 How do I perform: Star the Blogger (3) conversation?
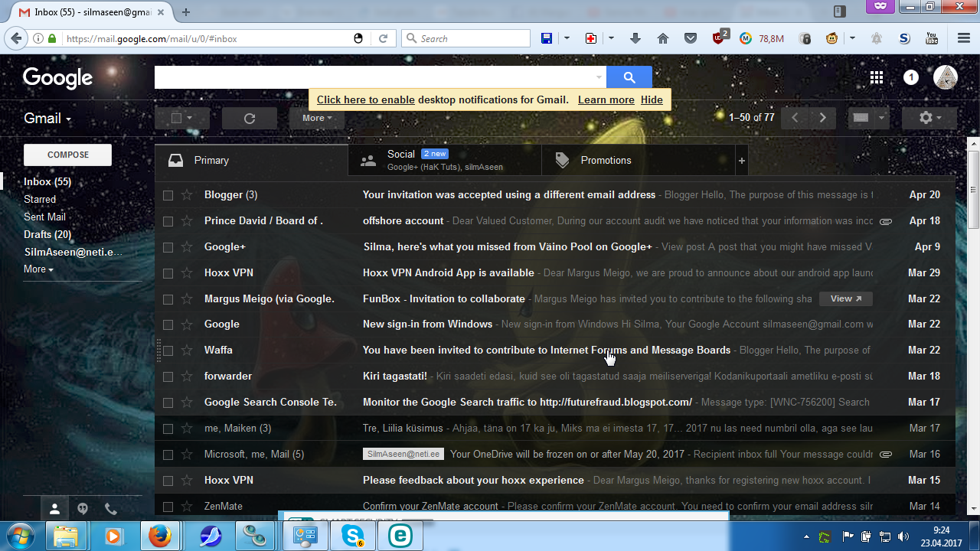click(187, 195)
